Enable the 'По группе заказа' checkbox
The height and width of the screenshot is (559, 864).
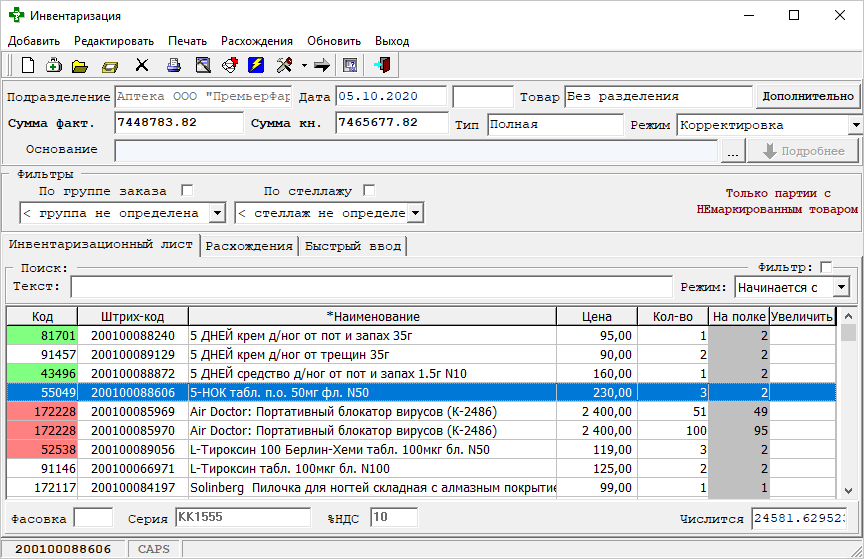pyautogui.click(x=187, y=190)
